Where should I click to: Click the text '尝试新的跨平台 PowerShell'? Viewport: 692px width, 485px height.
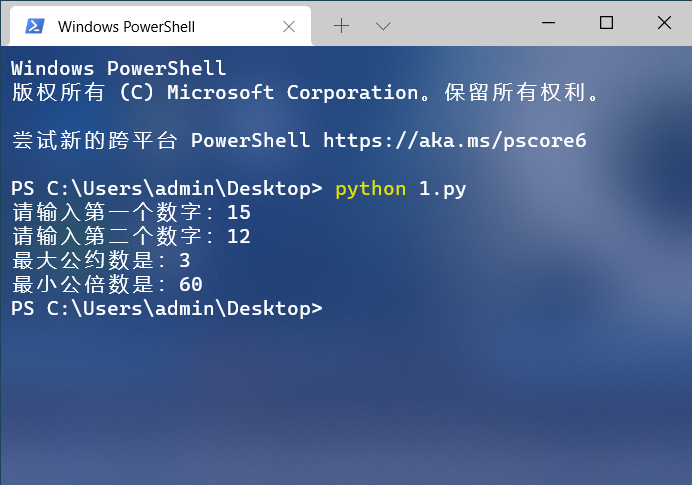point(161,141)
